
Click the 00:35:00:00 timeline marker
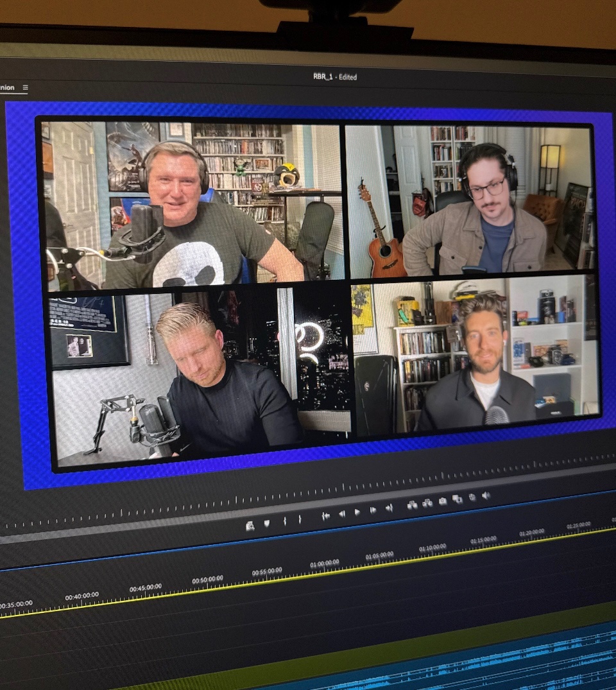click(16, 604)
